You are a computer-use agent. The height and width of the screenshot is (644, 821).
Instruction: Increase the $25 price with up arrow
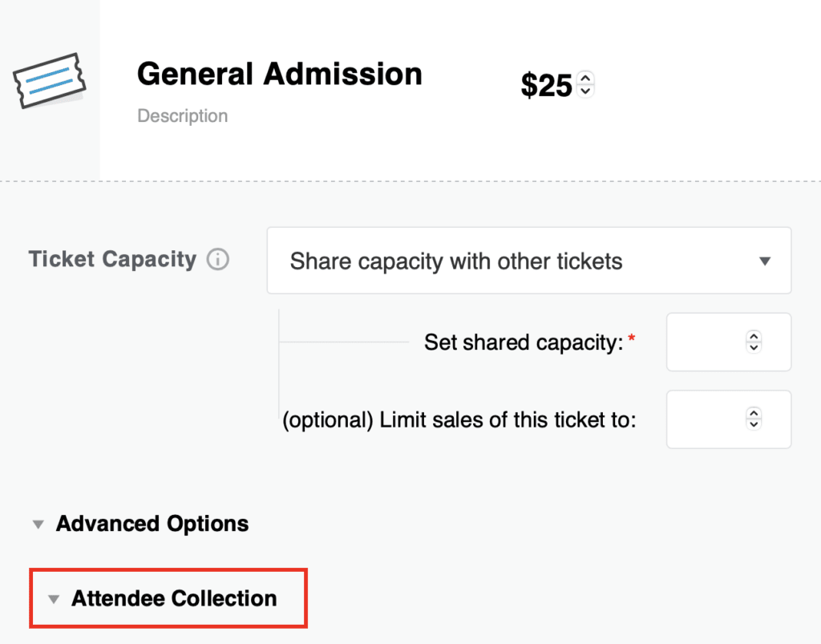585,78
